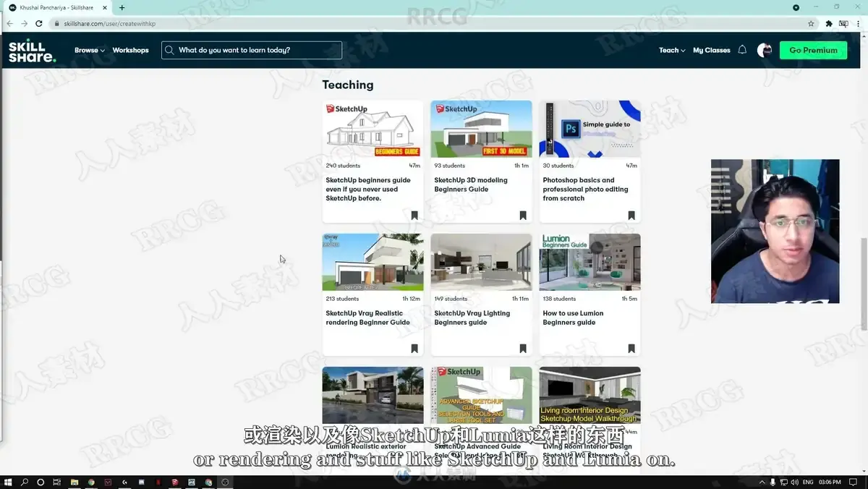Open the profile avatar menu
Screen dimensions: 868x489
[x=765, y=50]
